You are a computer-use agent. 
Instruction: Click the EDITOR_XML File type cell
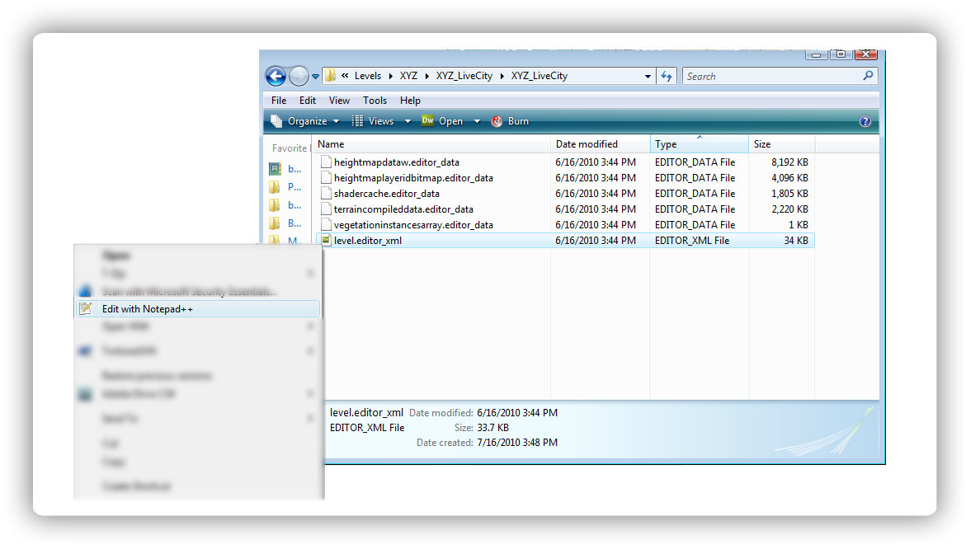692,241
